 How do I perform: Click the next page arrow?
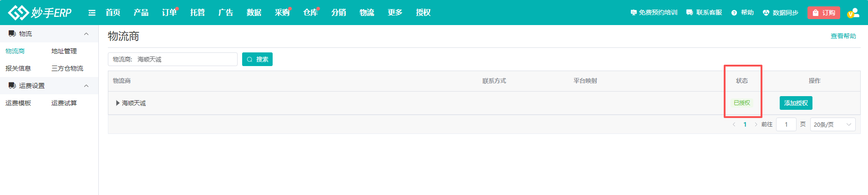click(756, 124)
